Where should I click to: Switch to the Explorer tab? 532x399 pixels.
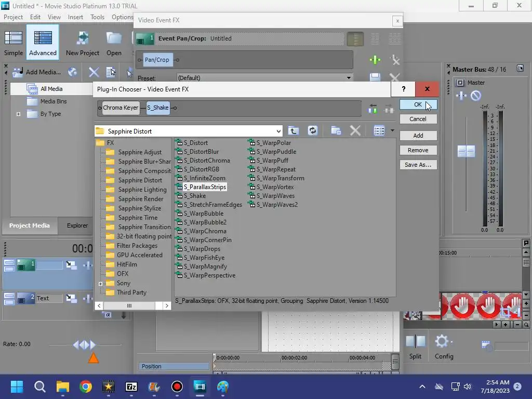[x=77, y=225]
